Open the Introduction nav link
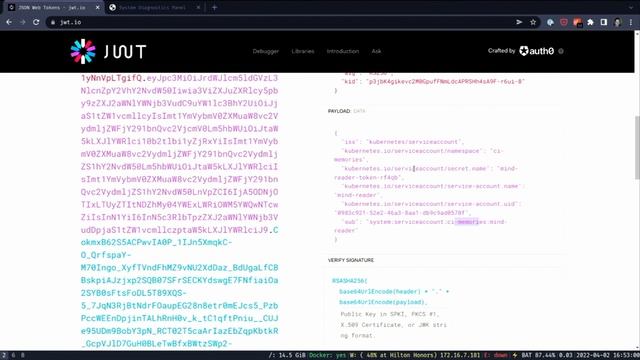 [343, 51]
